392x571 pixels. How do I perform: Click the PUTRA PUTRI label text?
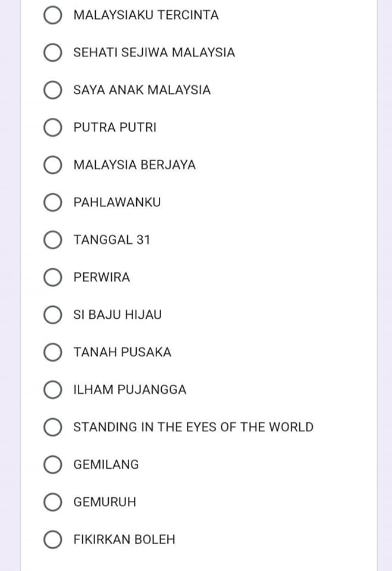tap(115, 127)
